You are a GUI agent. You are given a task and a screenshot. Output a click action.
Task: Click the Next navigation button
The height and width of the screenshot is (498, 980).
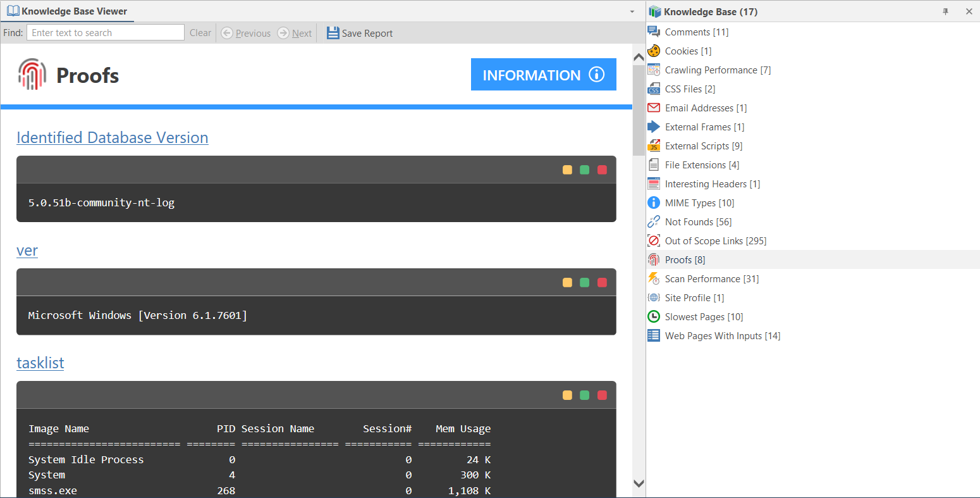coord(295,32)
